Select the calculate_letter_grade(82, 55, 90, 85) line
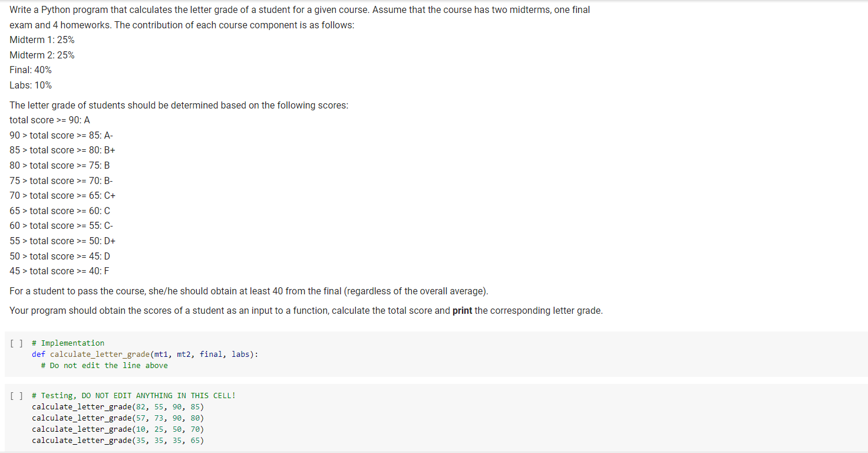 [118, 407]
